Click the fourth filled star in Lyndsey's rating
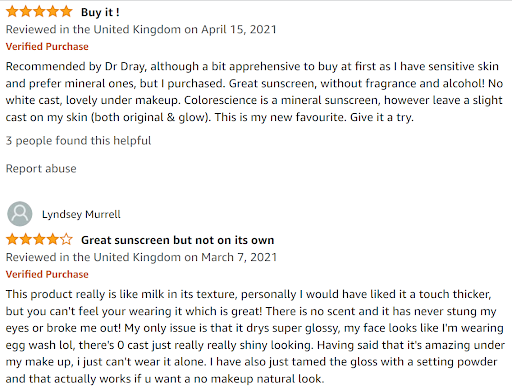 53,239
